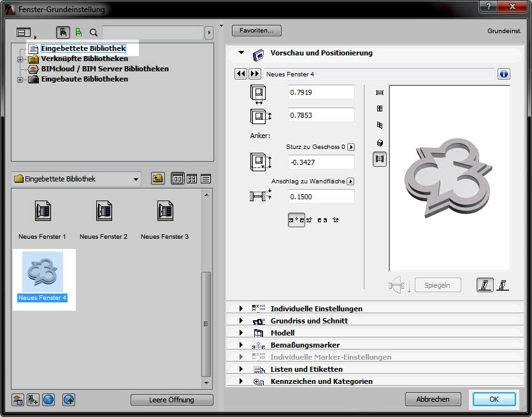Switch to list view mode
The width and height of the screenshot is (532, 417).
(x=206, y=179)
